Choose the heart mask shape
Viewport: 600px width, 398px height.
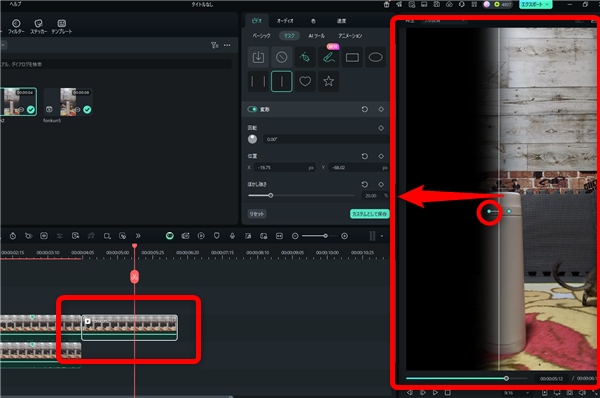click(305, 81)
